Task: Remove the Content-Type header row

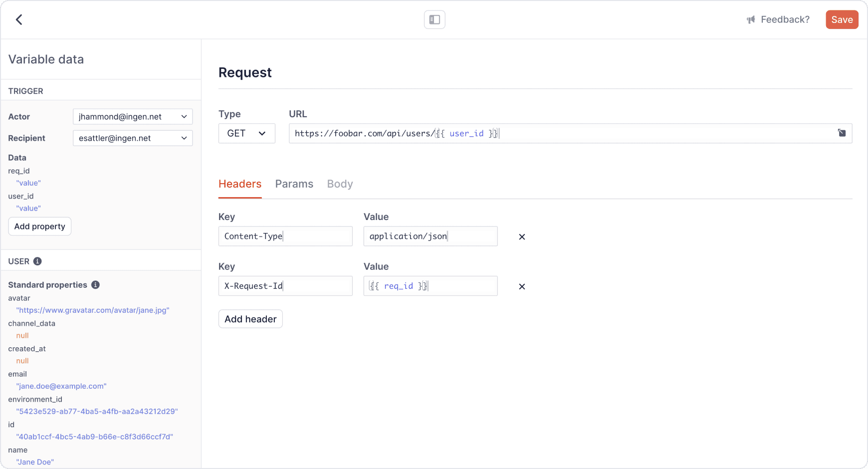Action: pyautogui.click(x=522, y=237)
